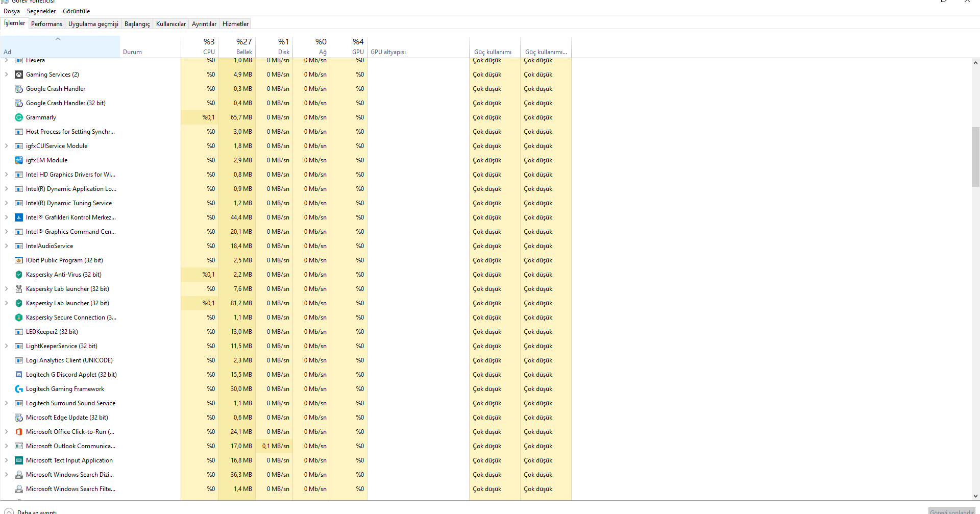Click the scrollbar down arrow
The width and height of the screenshot is (980, 514).
point(975,496)
